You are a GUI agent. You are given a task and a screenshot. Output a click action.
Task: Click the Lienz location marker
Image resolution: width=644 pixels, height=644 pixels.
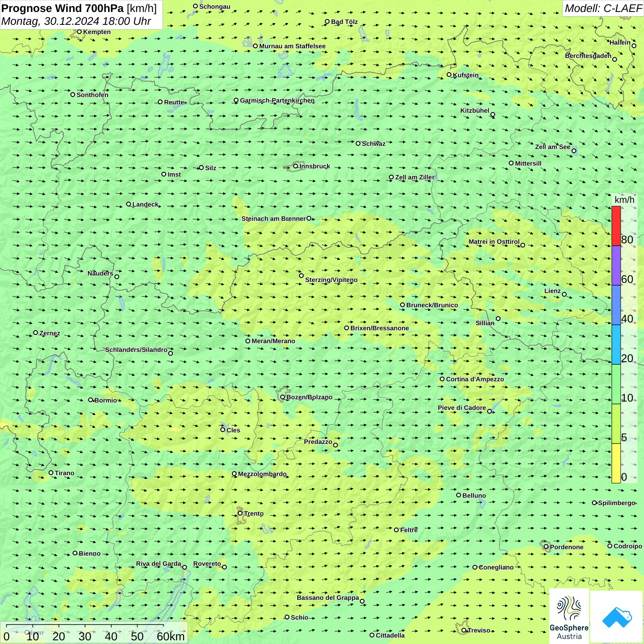[564, 294]
